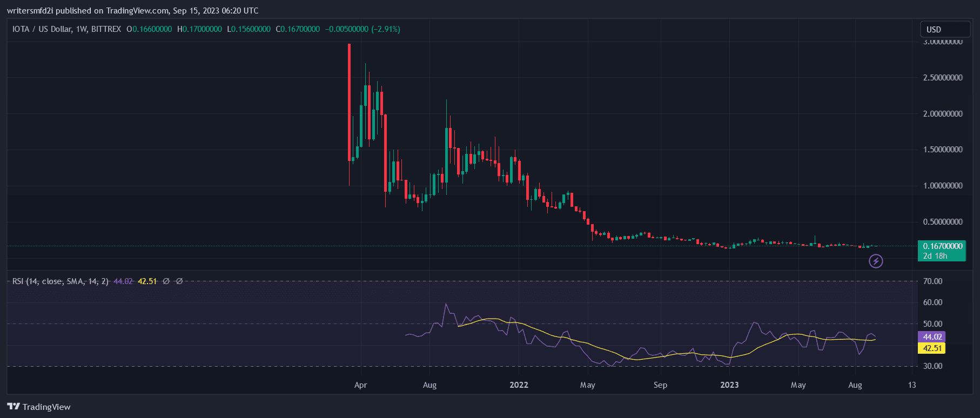This screenshot has height=418, width=980.
Task: Click the RSI indicator legend title
Action: coord(60,281)
